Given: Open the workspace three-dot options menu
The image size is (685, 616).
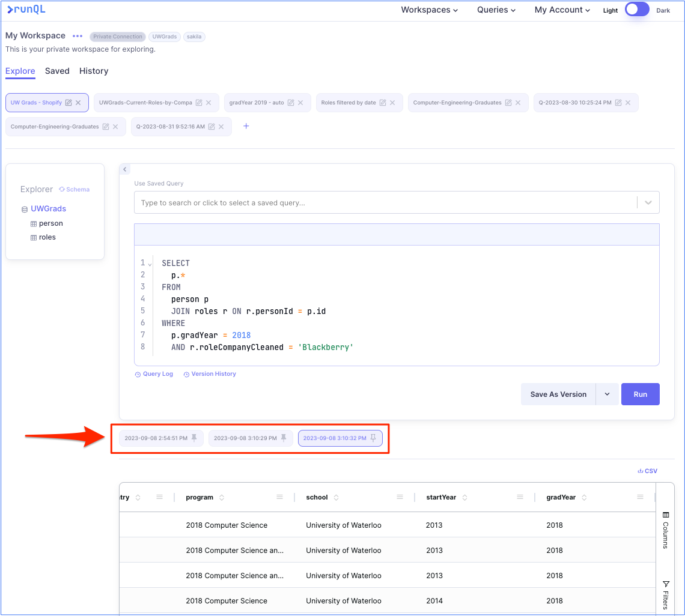Looking at the screenshot, I should coord(78,36).
